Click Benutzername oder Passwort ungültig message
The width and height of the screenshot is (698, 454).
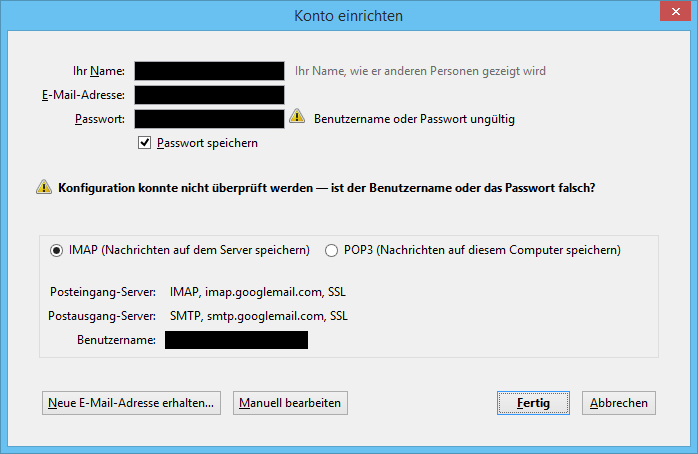pos(414,119)
